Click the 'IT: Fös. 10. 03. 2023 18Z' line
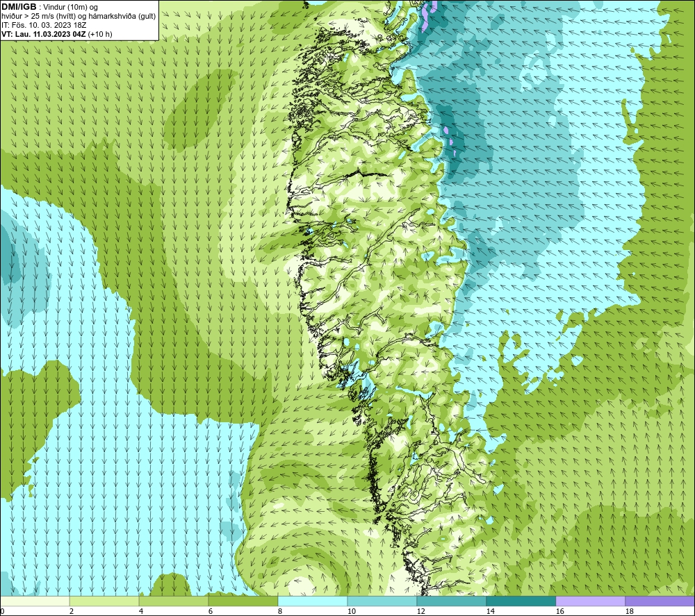 44,25
